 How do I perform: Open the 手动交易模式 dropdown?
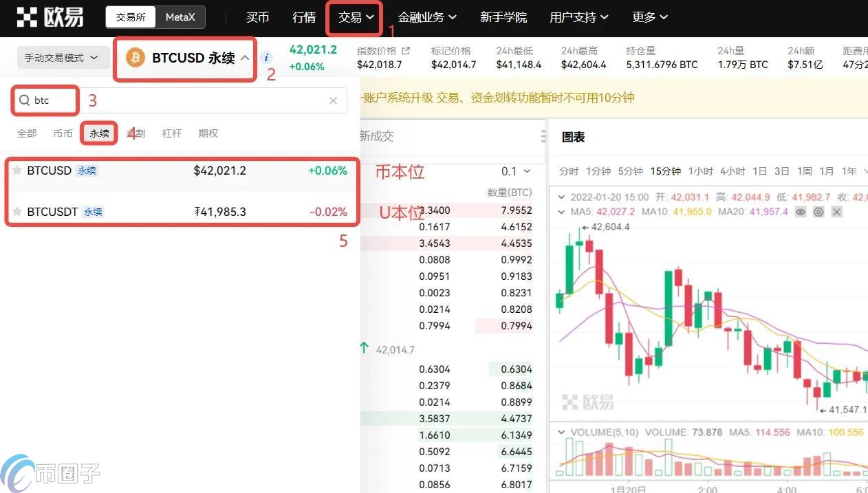point(62,58)
